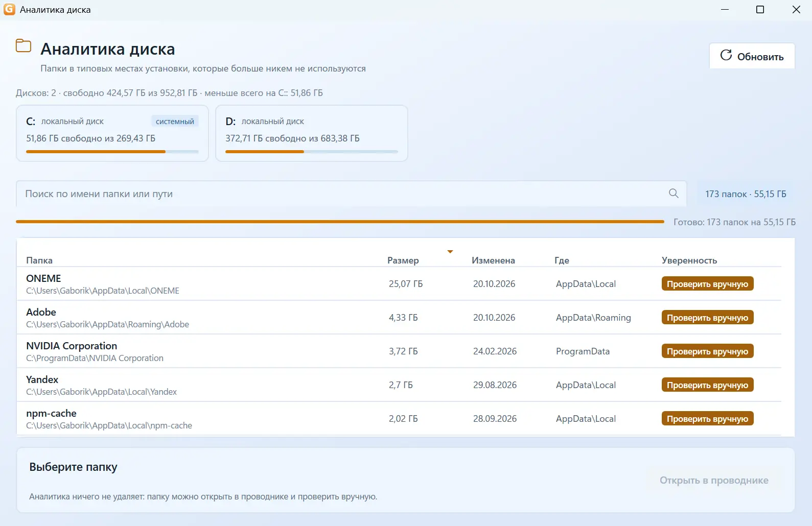Focus the folder name search field
This screenshot has width=812, height=526.
pyautogui.click(x=351, y=194)
